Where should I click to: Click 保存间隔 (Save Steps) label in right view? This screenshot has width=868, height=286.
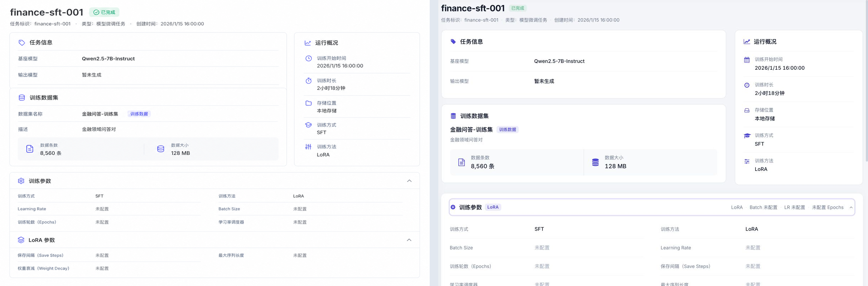[x=685, y=266]
